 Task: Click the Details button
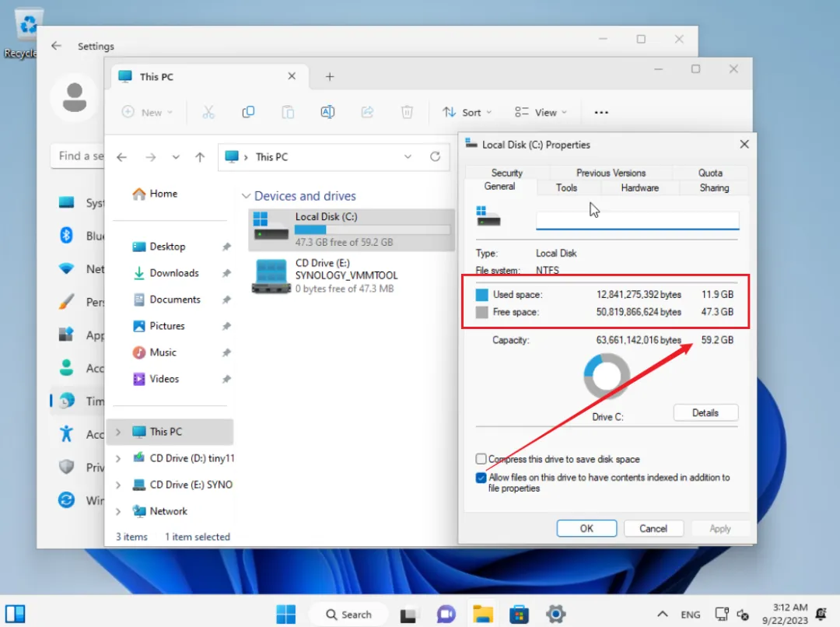pyautogui.click(x=705, y=412)
